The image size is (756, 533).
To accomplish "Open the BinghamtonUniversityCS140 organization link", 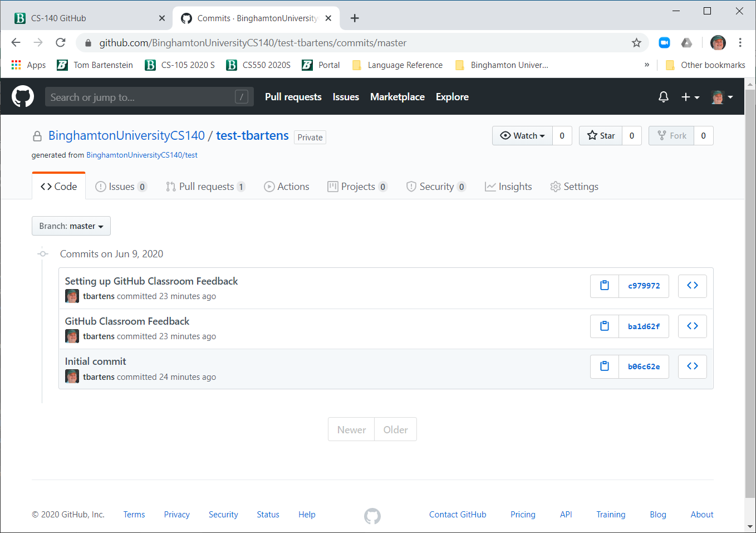I will [126, 136].
